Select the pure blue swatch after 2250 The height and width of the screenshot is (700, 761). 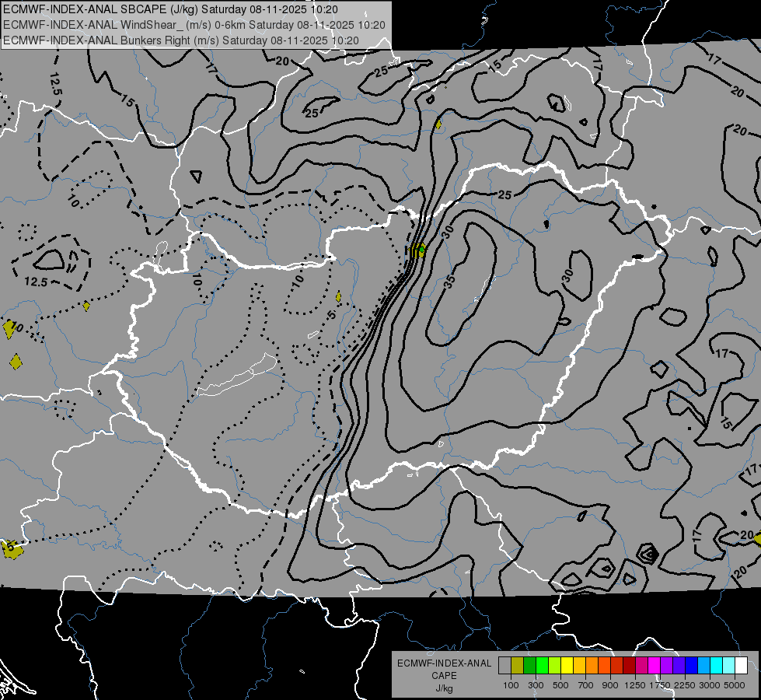pos(692,666)
